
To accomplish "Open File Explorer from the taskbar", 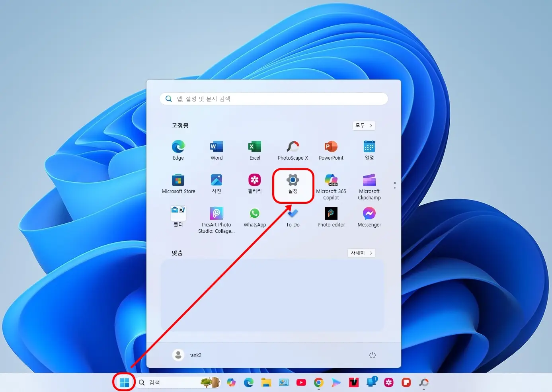I will pyautogui.click(x=266, y=382).
